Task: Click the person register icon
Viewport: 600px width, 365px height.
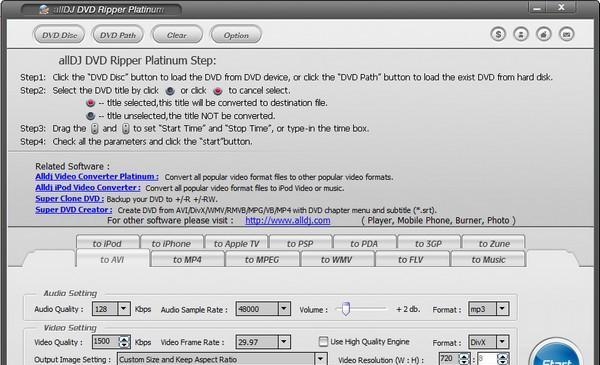Action: click(x=521, y=34)
